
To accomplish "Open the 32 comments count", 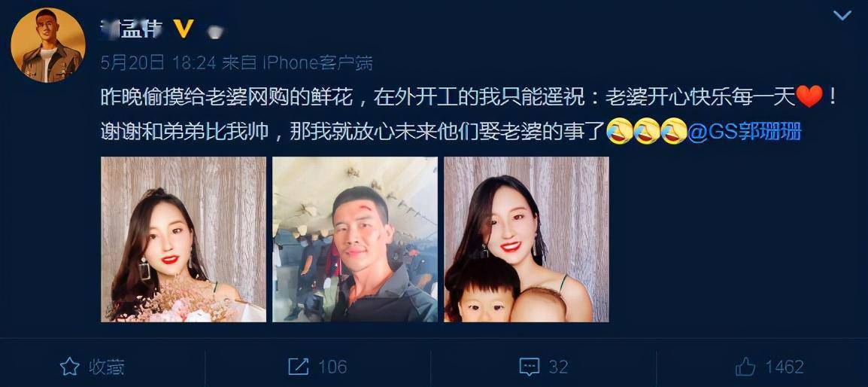I will (x=559, y=367).
